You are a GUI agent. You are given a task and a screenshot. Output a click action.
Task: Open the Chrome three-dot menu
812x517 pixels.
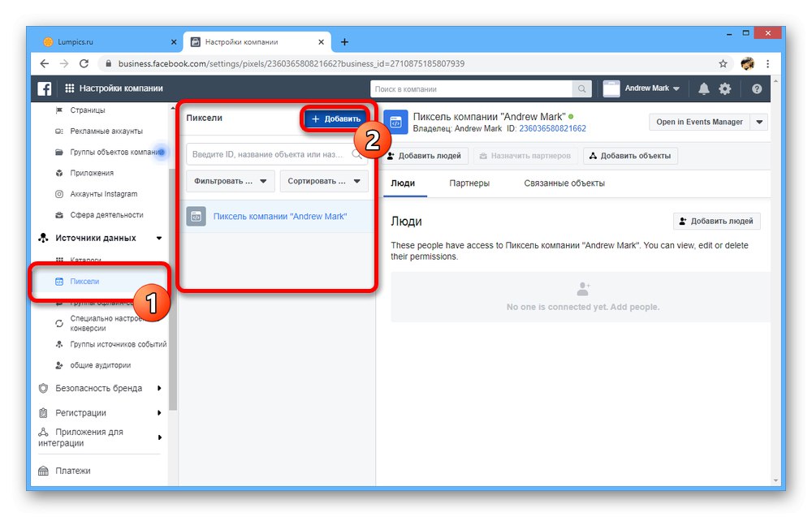coord(767,63)
